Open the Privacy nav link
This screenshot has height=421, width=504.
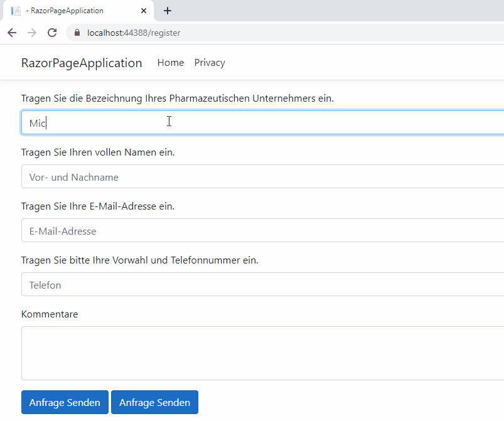click(210, 63)
